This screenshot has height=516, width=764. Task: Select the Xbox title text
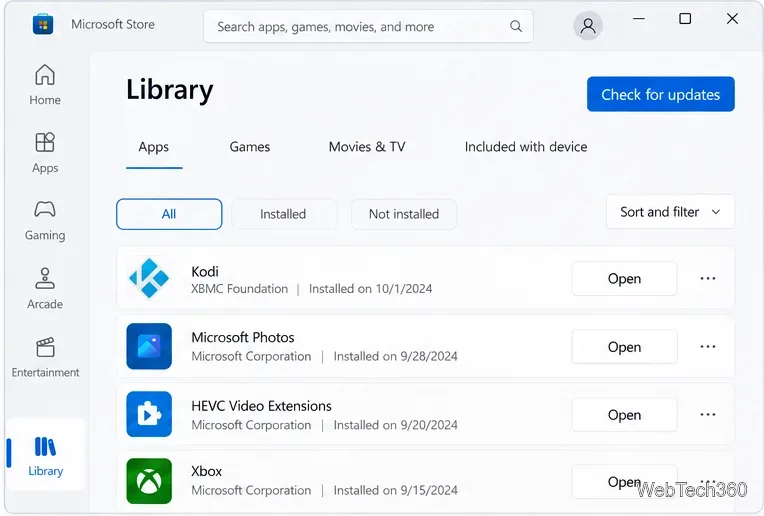(x=206, y=471)
